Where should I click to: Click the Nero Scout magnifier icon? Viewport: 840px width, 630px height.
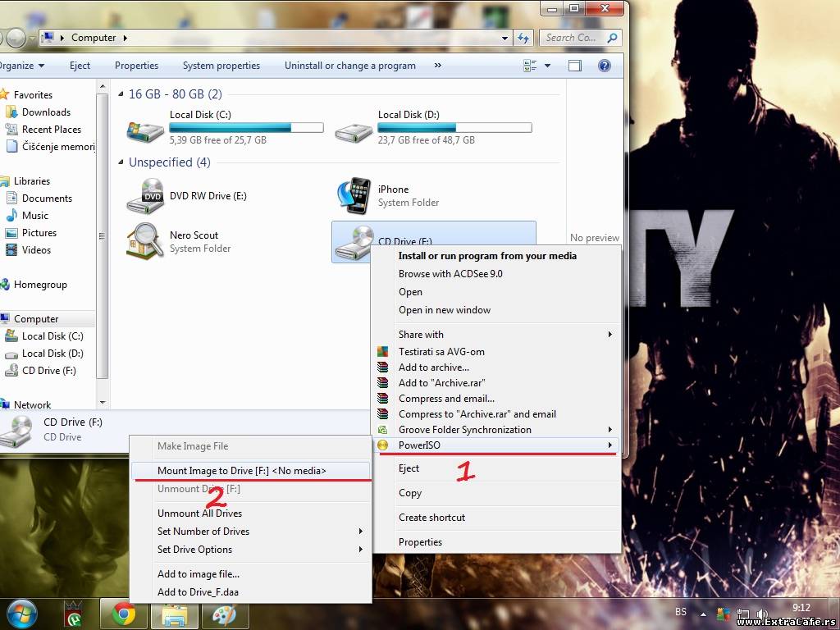(145, 241)
